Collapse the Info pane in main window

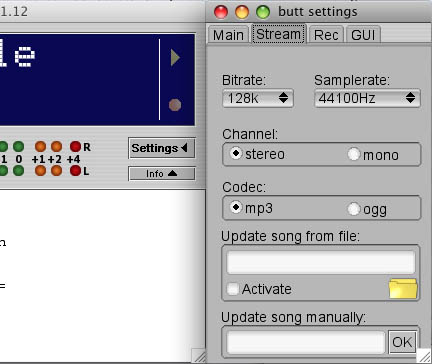pyautogui.click(x=162, y=173)
